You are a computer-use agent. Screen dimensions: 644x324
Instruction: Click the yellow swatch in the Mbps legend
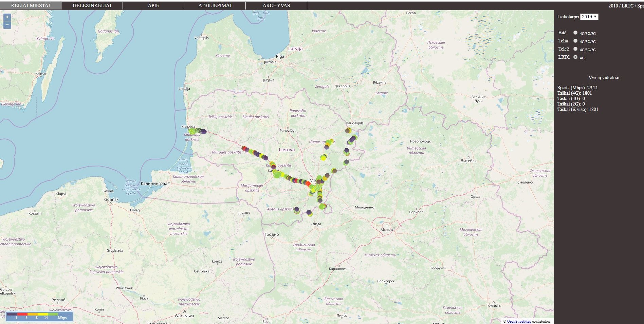point(43,314)
